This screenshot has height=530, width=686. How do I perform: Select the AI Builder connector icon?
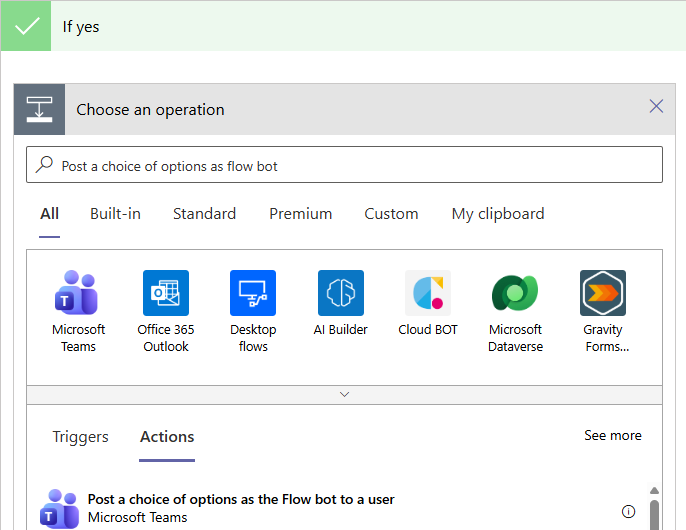(341, 293)
